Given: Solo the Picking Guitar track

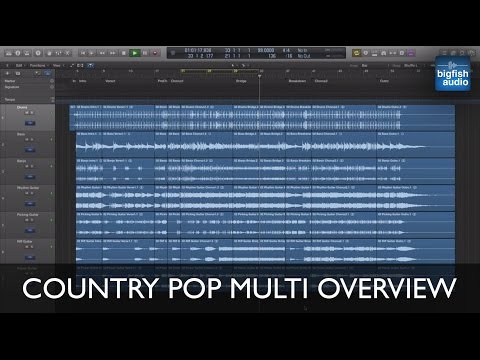Looking at the screenshot, I should coord(32,220).
